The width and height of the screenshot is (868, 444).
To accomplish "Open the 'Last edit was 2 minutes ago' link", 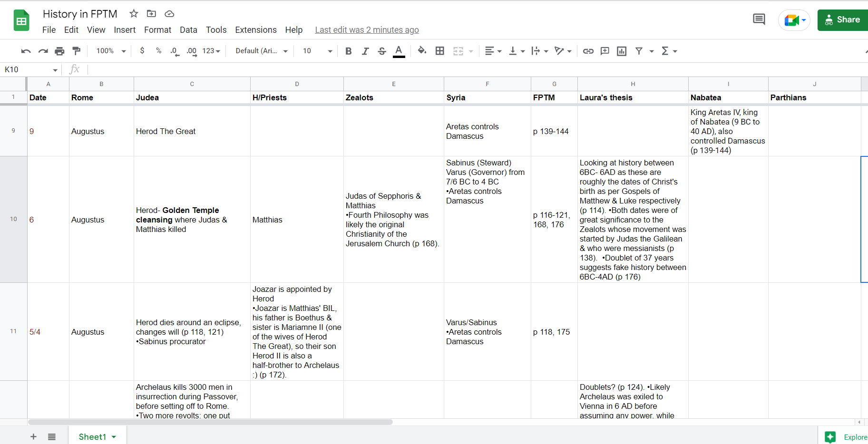I will [367, 30].
